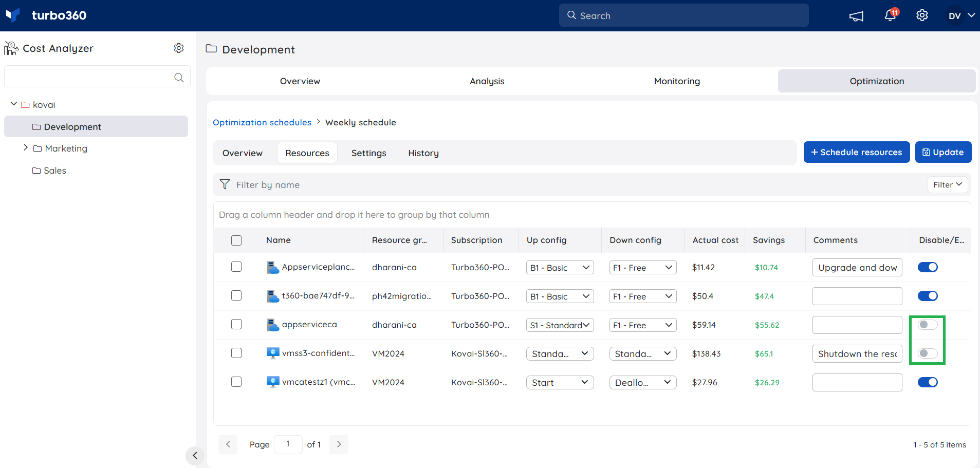Follow the Optimization schedules breadcrumb link
Screen dimensions: 980x468
tap(262, 122)
